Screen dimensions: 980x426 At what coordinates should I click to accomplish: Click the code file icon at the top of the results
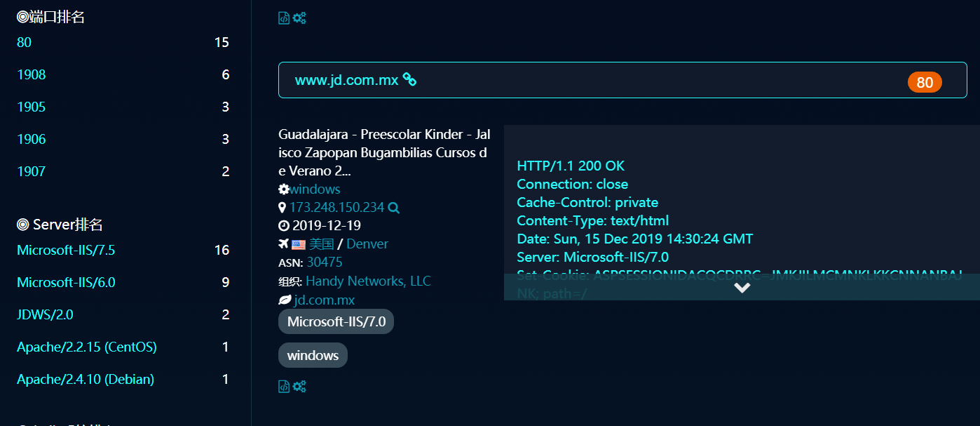pos(284,18)
